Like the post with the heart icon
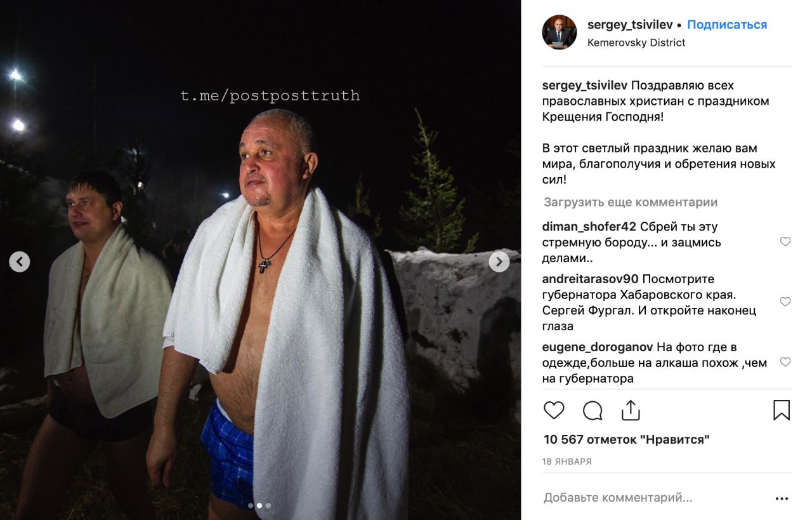The image size is (812, 520). (554, 410)
